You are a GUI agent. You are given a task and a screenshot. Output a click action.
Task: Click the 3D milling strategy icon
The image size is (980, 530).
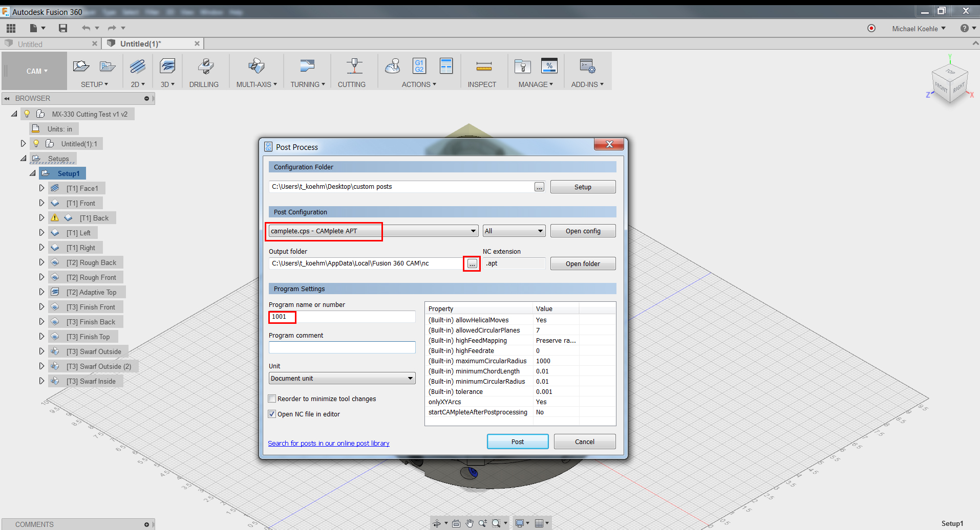pos(167,66)
